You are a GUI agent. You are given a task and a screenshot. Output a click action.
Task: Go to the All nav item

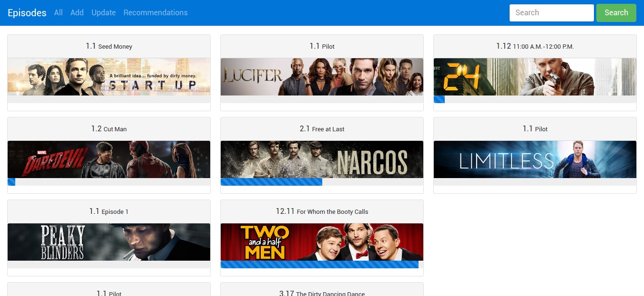[58, 13]
